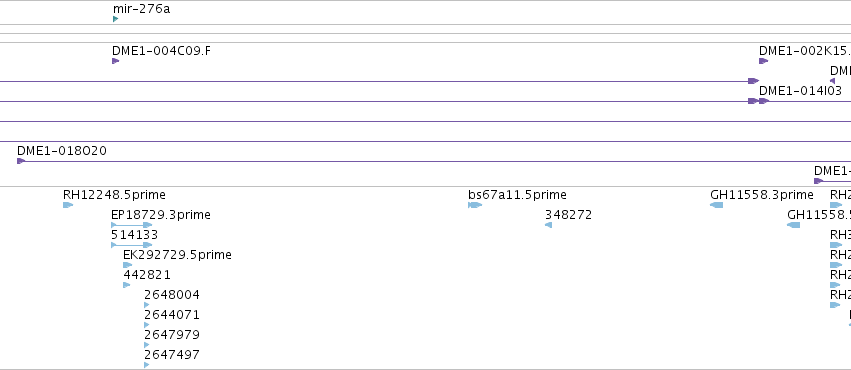Click the DME1-018O20 long purple span line
The image size is (851, 370).
(x=434, y=161)
